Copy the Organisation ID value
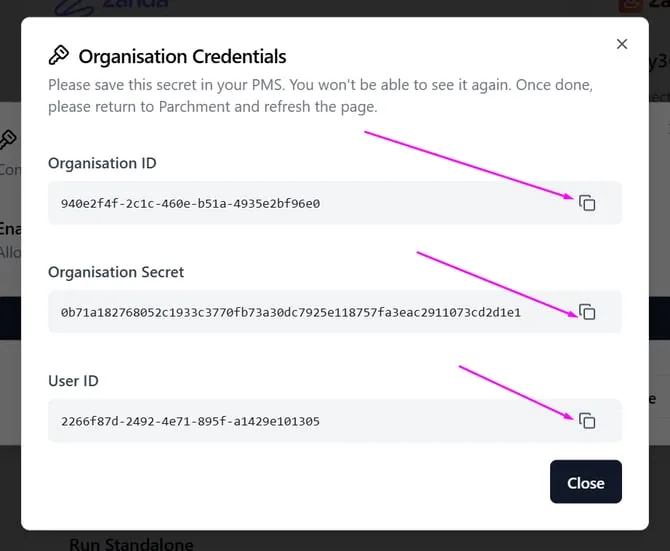The width and height of the screenshot is (670, 551). tap(587, 203)
